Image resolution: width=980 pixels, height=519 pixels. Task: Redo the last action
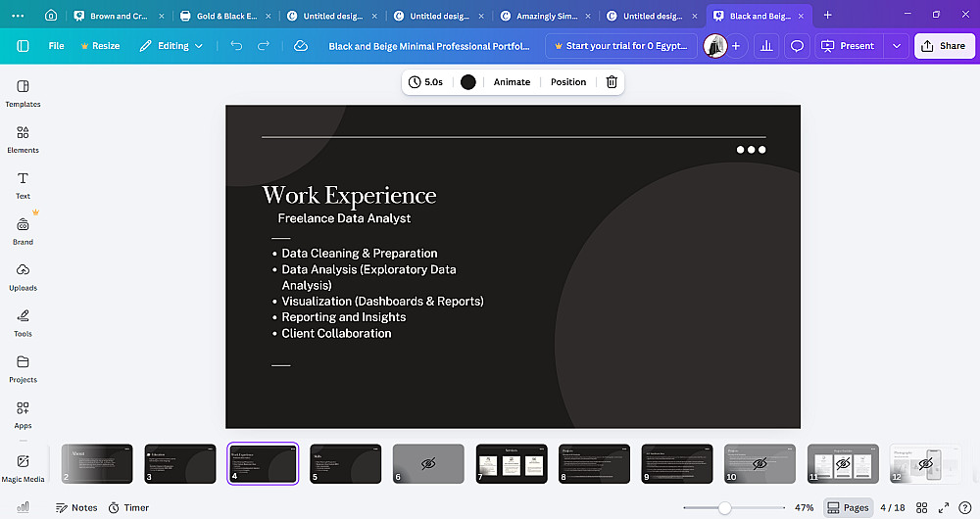[x=264, y=46]
